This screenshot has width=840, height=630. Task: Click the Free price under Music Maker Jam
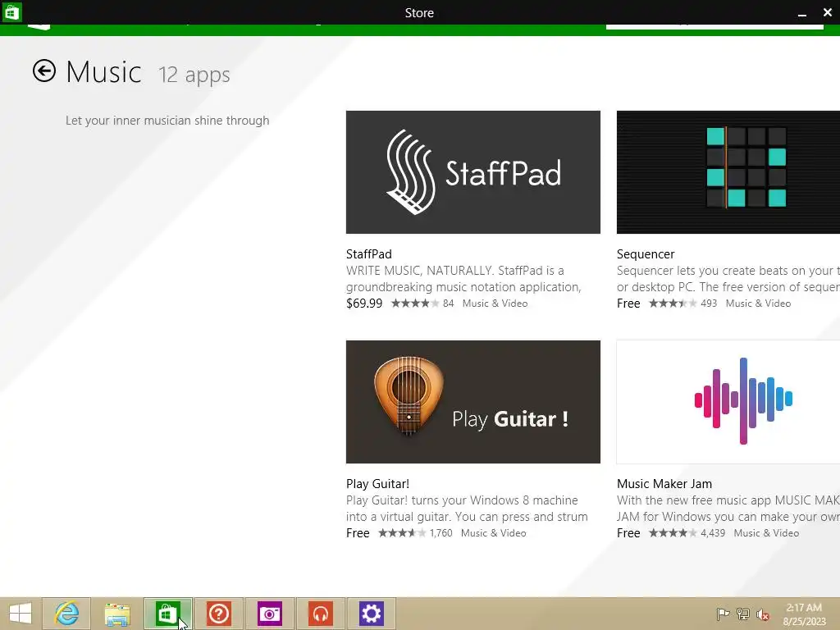[x=628, y=533]
